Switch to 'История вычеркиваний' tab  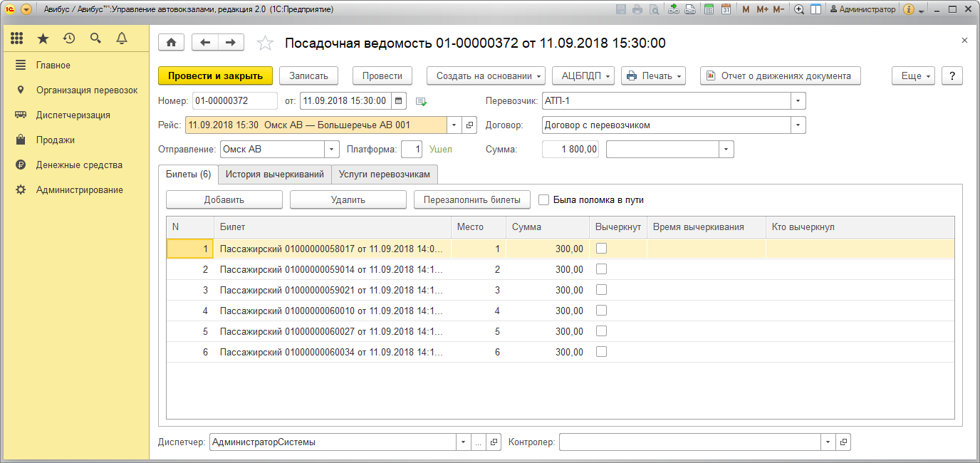click(x=274, y=174)
